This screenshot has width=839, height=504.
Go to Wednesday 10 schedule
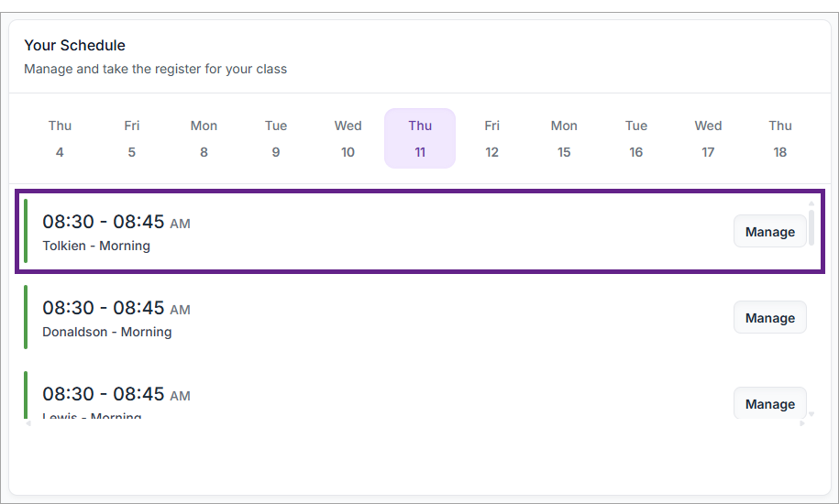(x=348, y=138)
